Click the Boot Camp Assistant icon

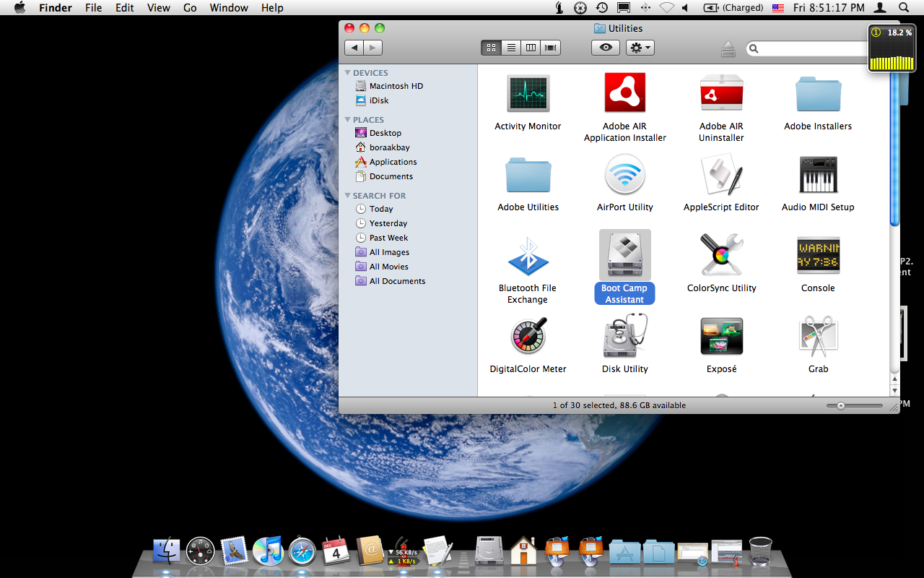(625, 255)
